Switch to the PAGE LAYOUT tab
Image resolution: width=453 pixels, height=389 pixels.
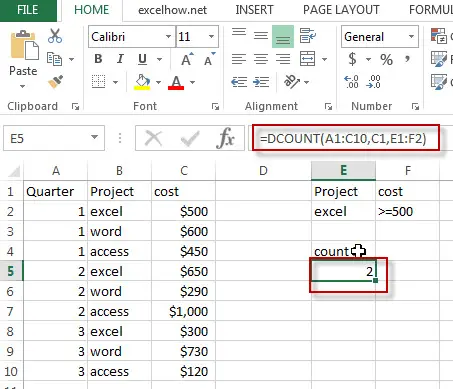point(341,10)
